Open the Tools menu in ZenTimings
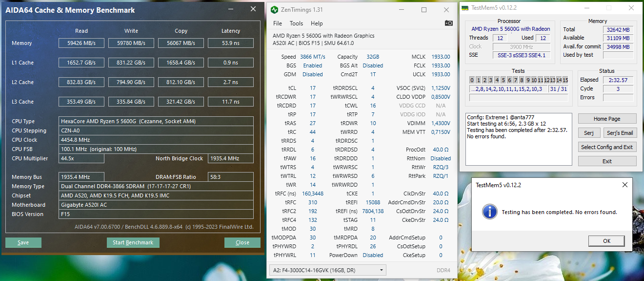 296,23
